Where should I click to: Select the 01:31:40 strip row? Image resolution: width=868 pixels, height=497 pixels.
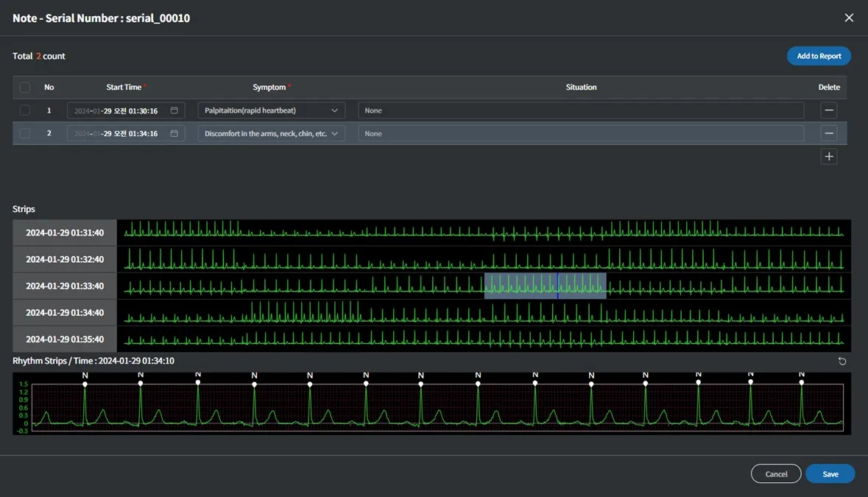click(x=65, y=233)
